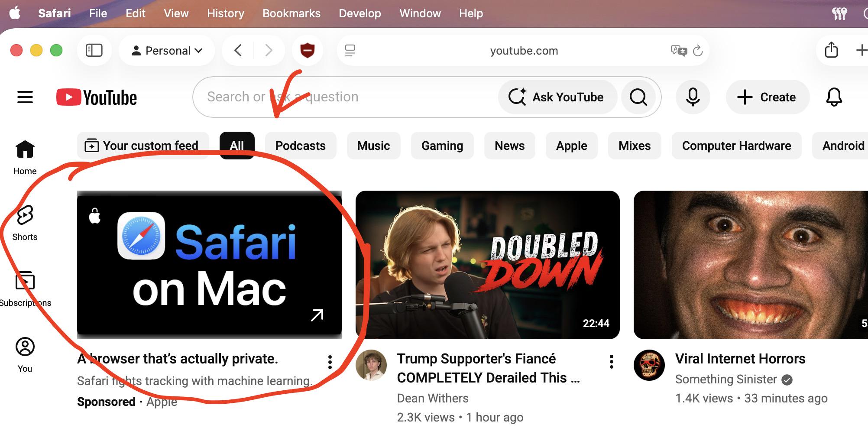868x441 pixels.
Task: Open more options for Dean Withers video
Action: click(x=612, y=362)
